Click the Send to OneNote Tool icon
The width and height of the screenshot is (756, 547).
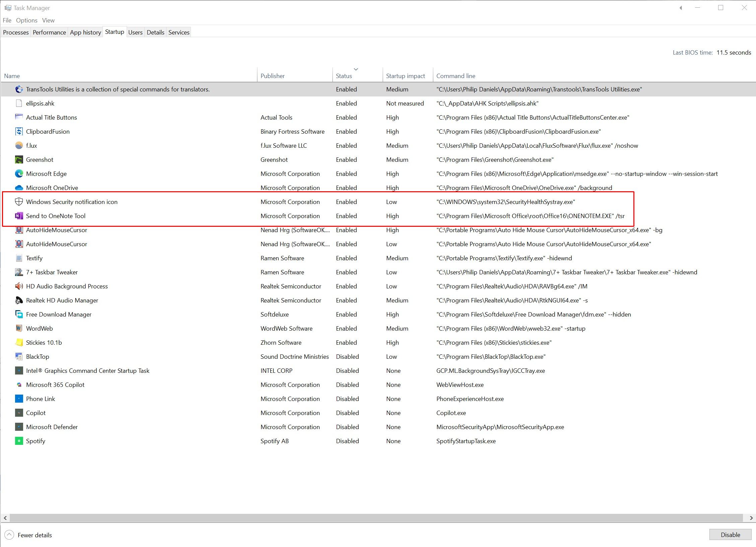point(19,216)
